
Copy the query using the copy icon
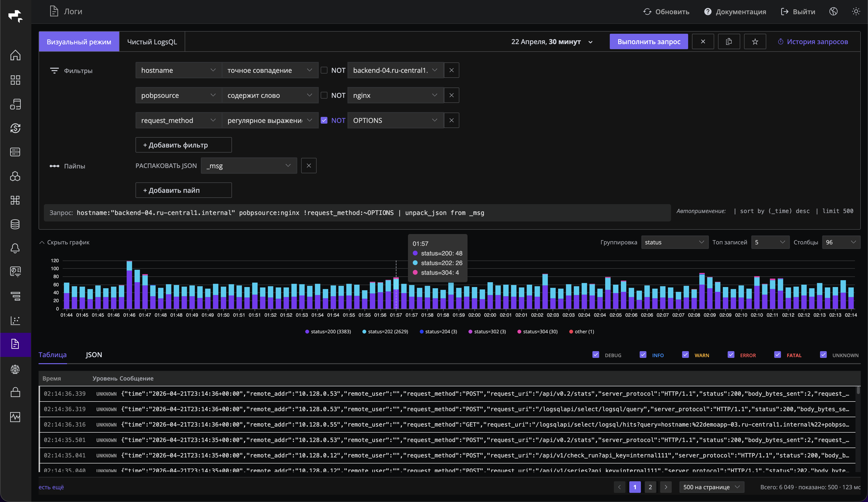(729, 41)
